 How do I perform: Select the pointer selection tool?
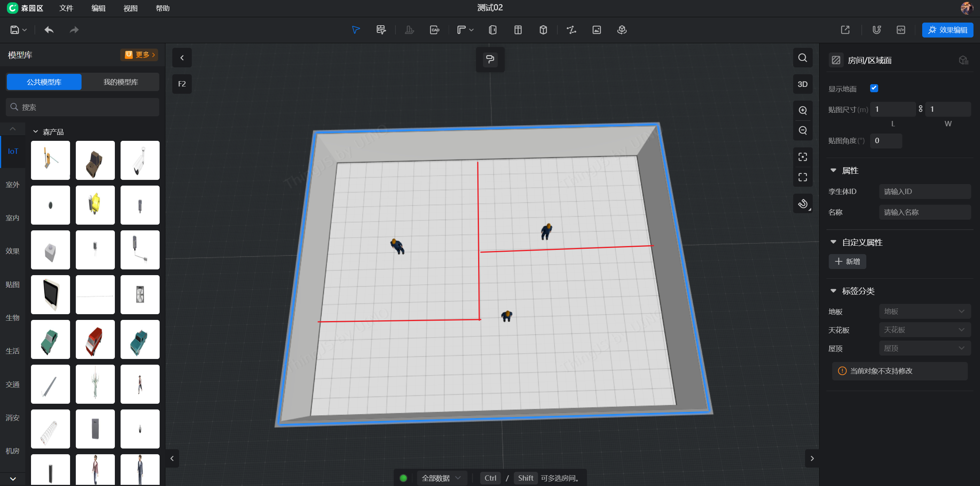[x=356, y=30]
